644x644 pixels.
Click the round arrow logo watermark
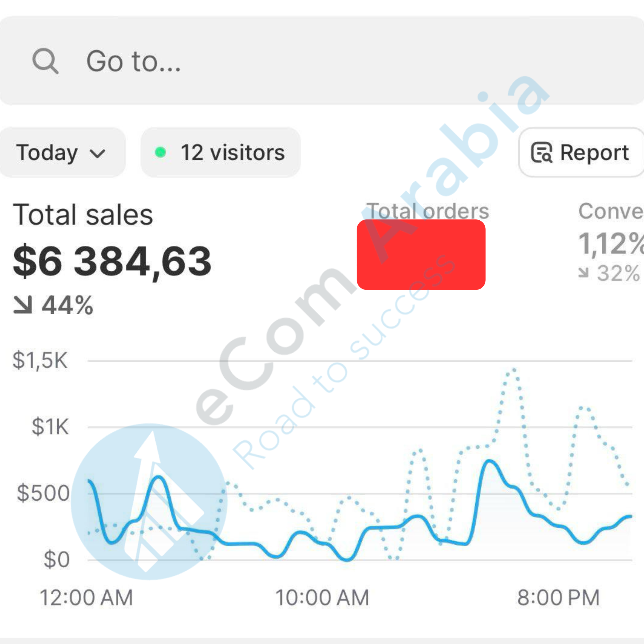point(149,502)
